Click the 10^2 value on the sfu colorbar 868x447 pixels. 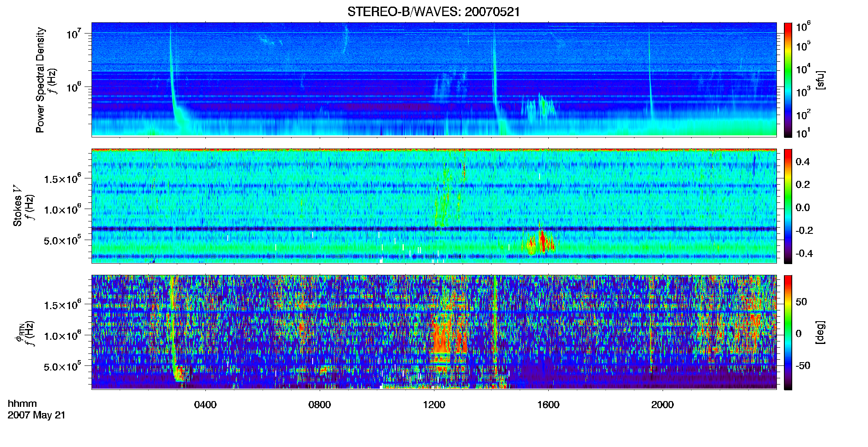(x=803, y=114)
